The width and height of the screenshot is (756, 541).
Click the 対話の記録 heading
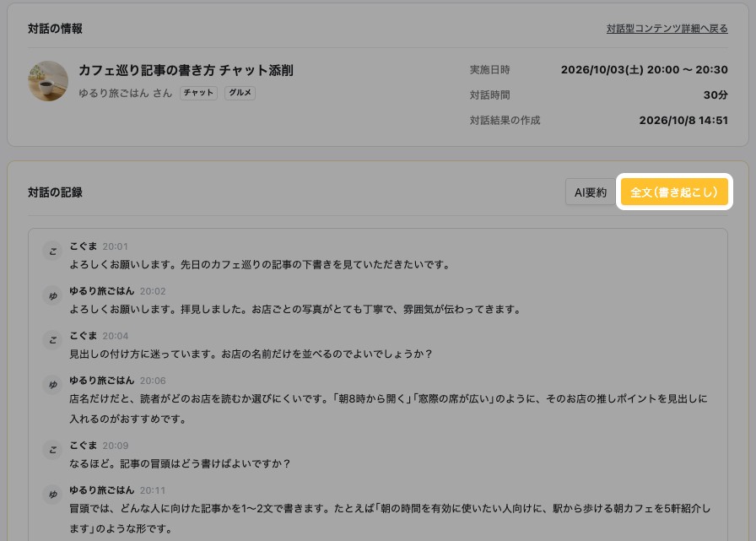(x=55, y=192)
